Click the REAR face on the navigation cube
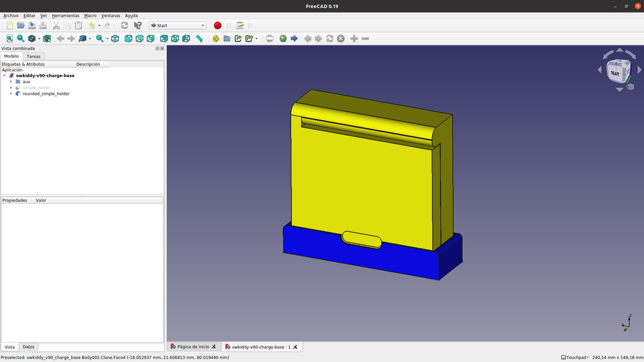644x362 pixels. 615,73
